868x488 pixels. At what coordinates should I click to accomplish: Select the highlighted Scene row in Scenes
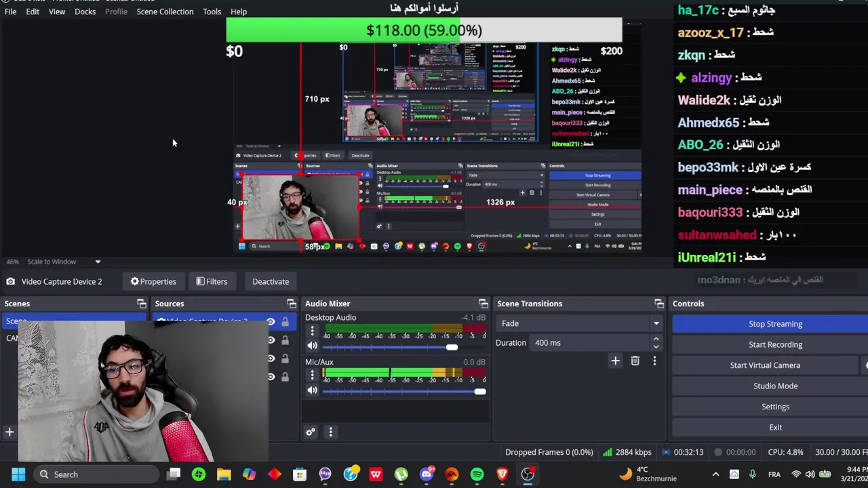75,321
